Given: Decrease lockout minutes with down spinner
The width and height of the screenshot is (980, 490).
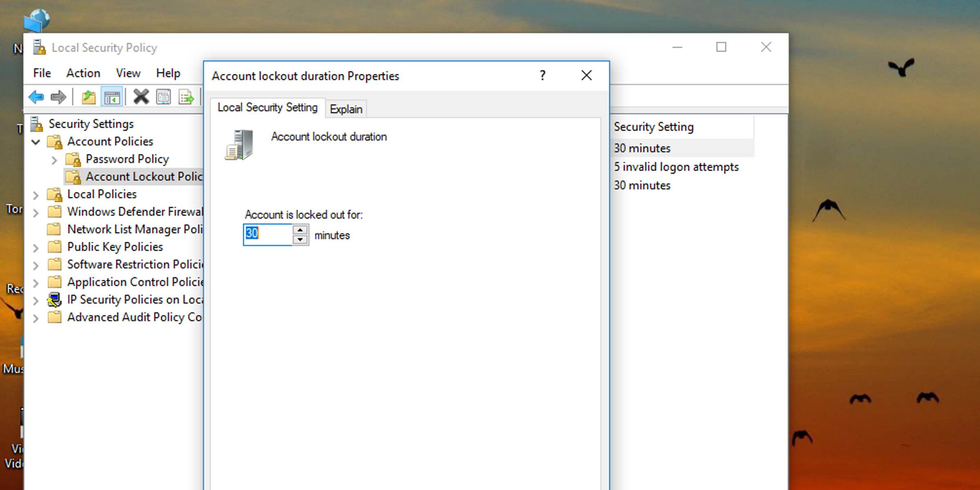Looking at the screenshot, I should point(300,240).
